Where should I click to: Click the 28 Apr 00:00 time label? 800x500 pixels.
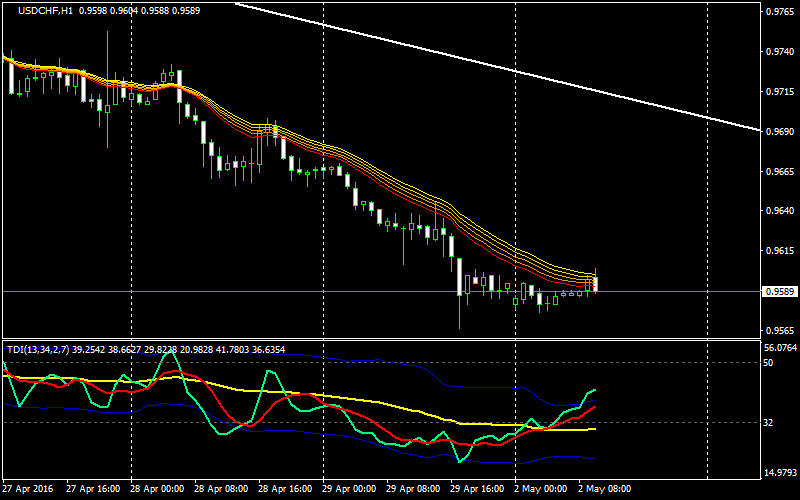click(159, 489)
